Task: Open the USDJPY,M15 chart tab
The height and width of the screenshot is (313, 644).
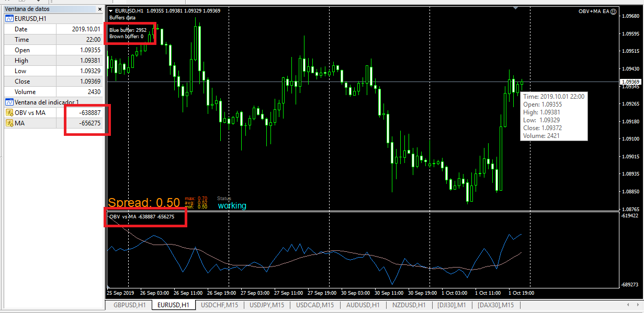Action: 267,305
